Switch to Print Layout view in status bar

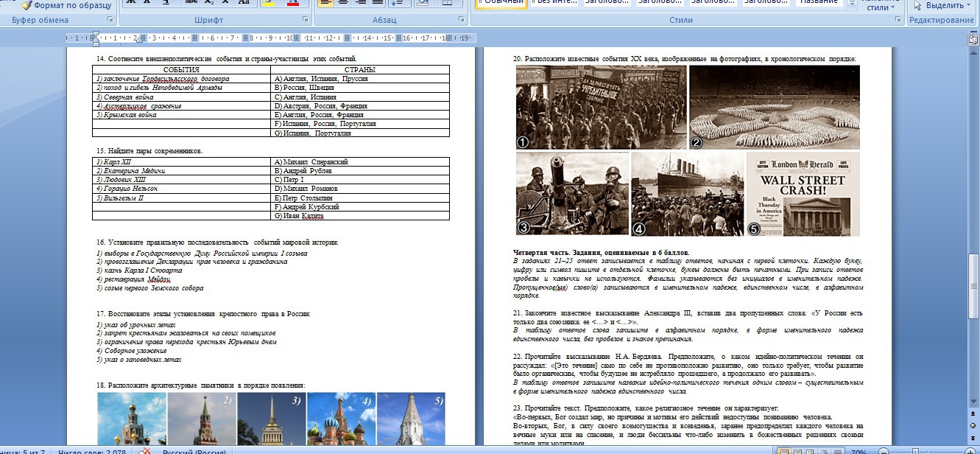tap(785, 450)
